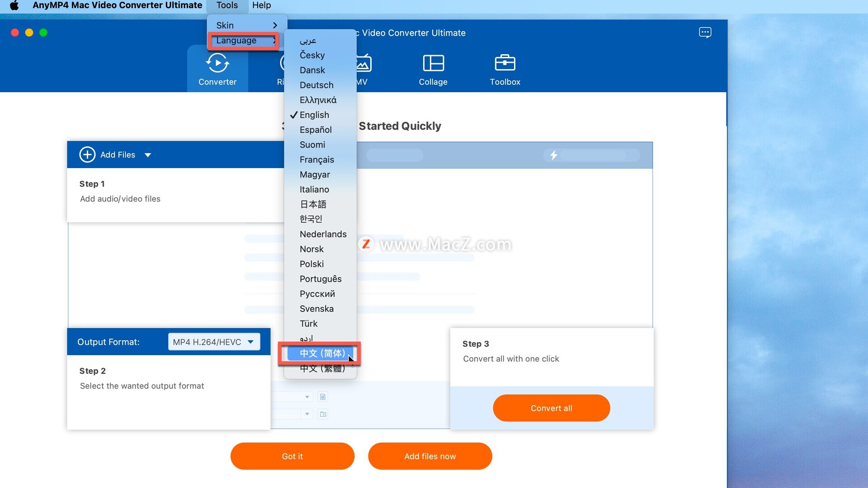Open the Help menu
The width and height of the screenshot is (868, 488).
(x=261, y=5)
